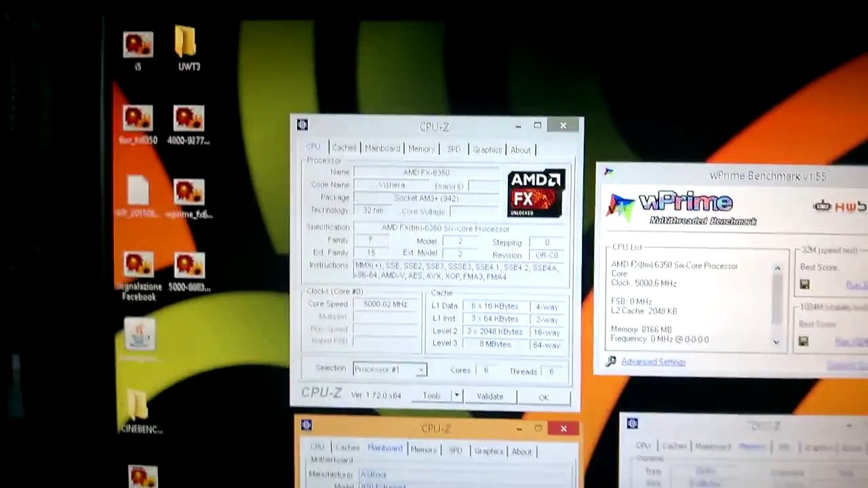Switch to the CPU tab in front CPU-Z
868x488 pixels.
click(x=313, y=147)
